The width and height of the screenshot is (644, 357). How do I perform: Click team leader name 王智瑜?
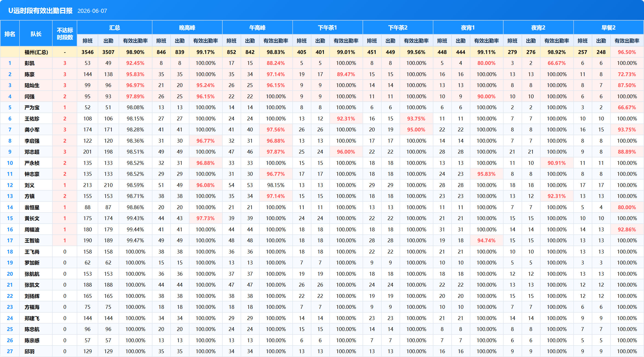click(32, 241)
